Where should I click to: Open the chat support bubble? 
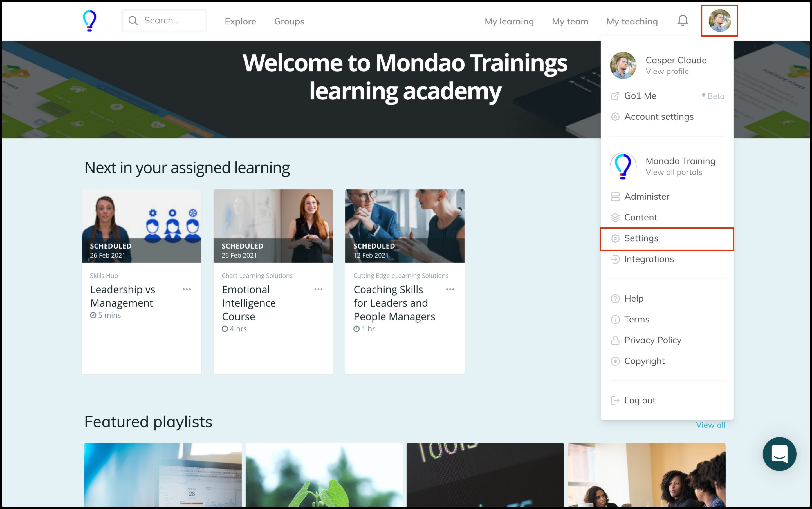[779, 454]
